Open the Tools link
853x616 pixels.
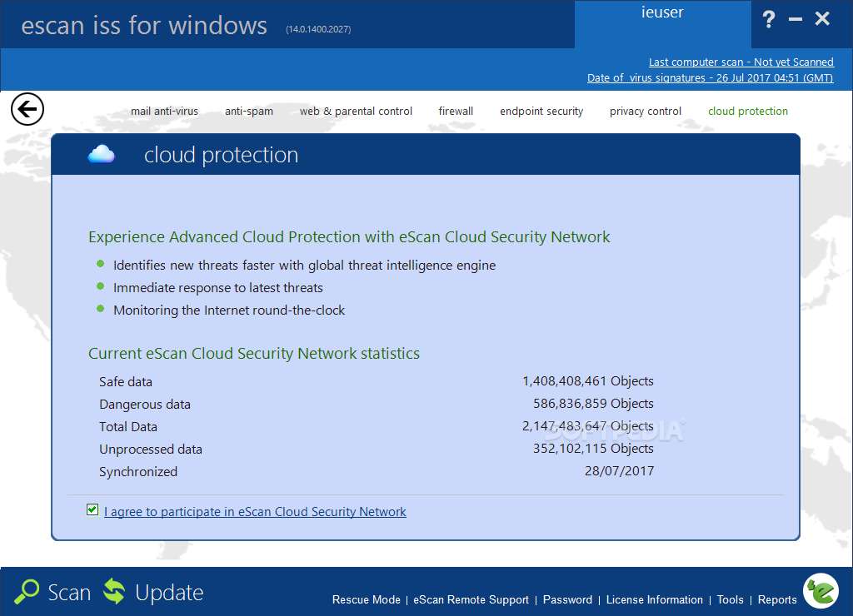(730, 599)
